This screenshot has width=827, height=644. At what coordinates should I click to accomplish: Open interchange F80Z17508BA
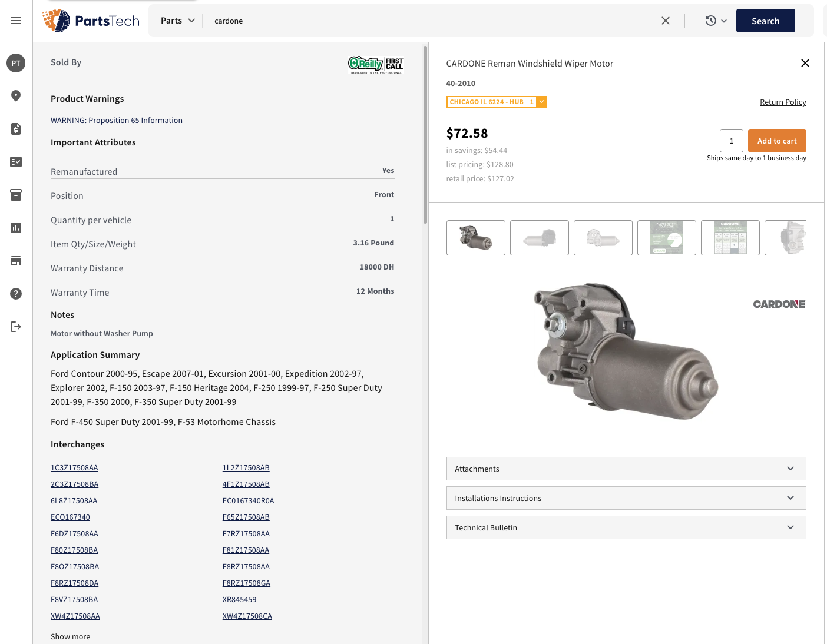[x=74, y=550]
